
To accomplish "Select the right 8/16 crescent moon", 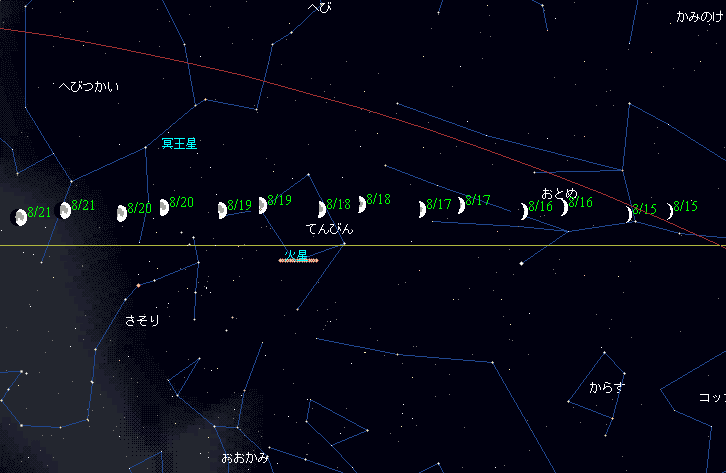I will click(565, 207).
